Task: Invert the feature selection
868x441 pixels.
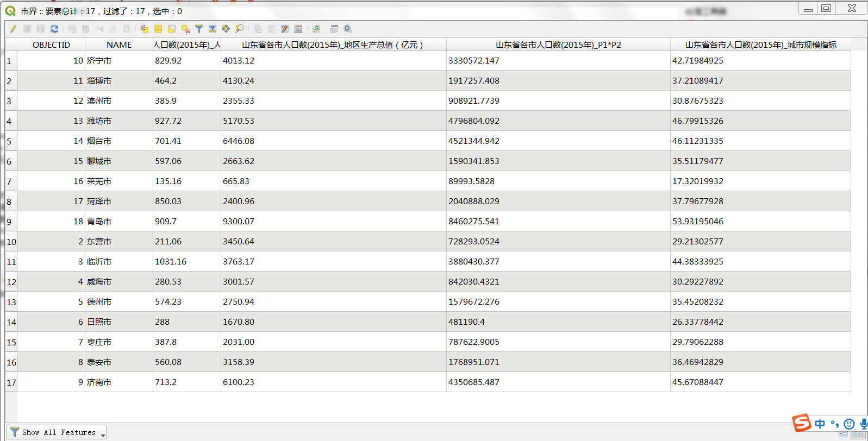Action: (x=172, y=29)
